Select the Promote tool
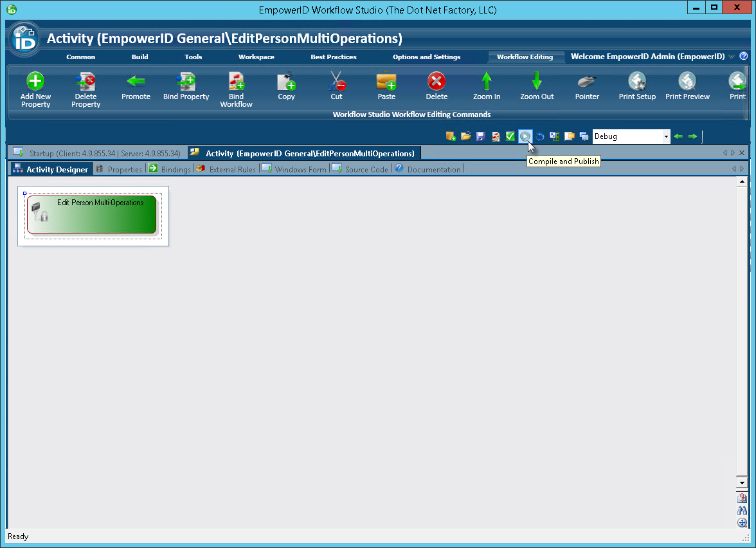Viewport: 756px width, 548px height. point(136,87)
